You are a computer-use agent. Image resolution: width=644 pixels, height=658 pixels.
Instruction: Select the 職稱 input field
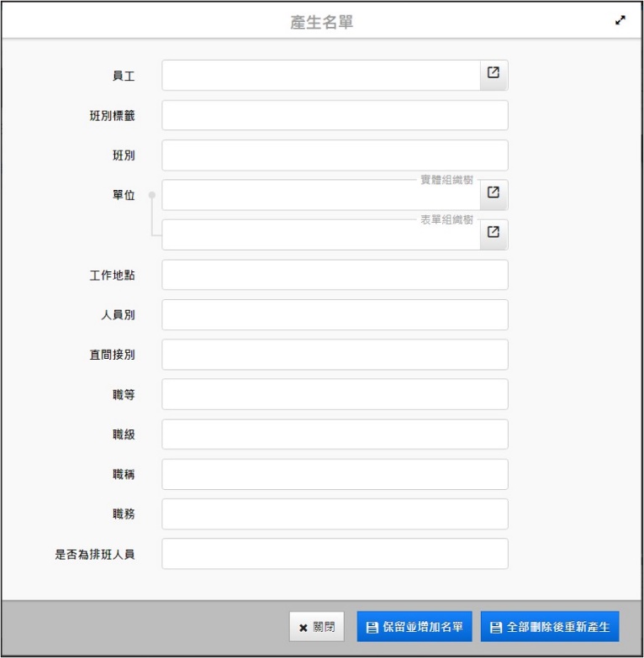(x=335, y=474)
